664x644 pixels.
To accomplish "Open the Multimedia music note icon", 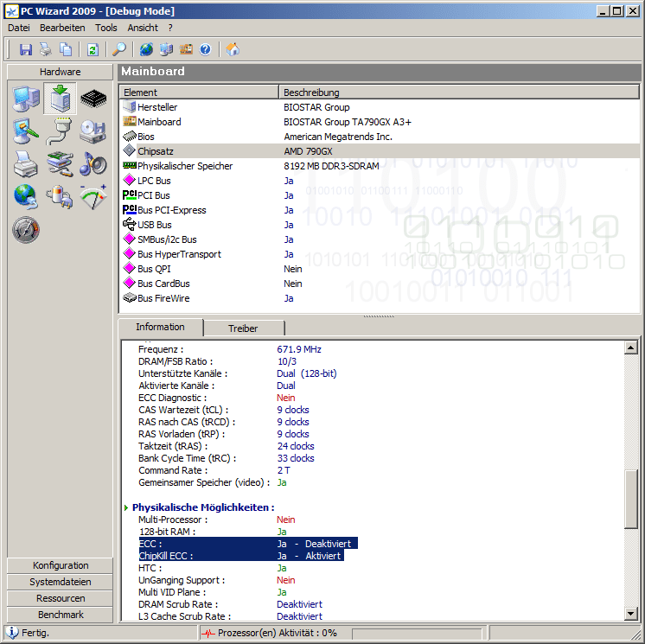I will 93,164.
